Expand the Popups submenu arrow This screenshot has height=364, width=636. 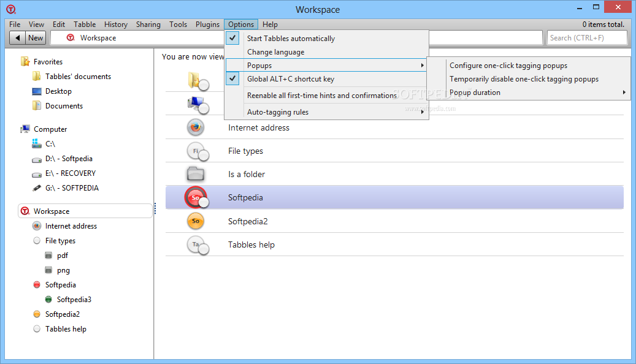tap(422, 65)
